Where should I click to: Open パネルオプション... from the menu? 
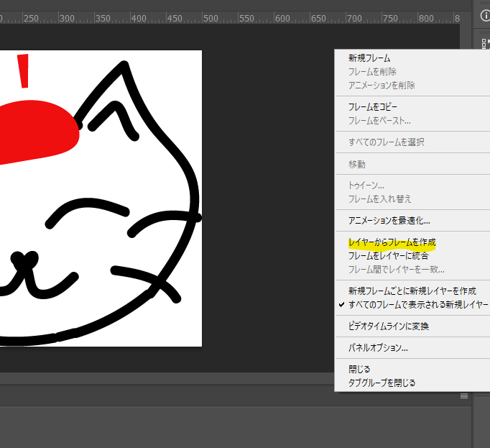pyautogui.click(x=378, y=348)
